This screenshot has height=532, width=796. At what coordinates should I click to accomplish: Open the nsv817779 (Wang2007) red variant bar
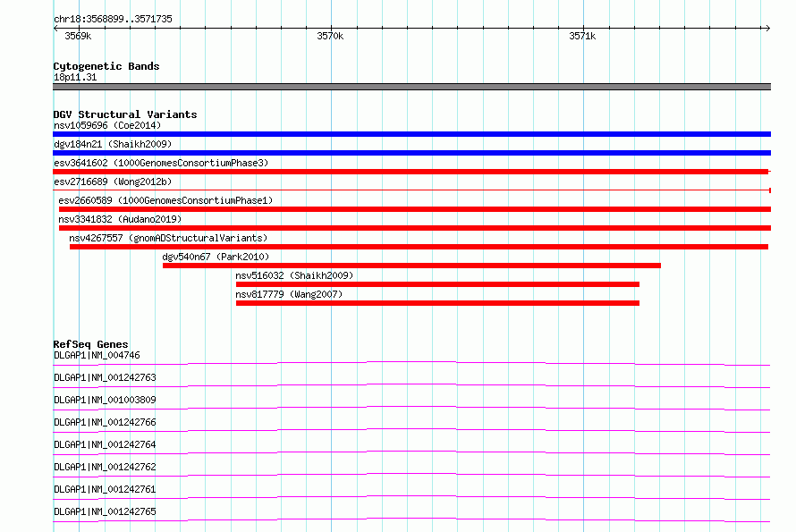point(437,303)
